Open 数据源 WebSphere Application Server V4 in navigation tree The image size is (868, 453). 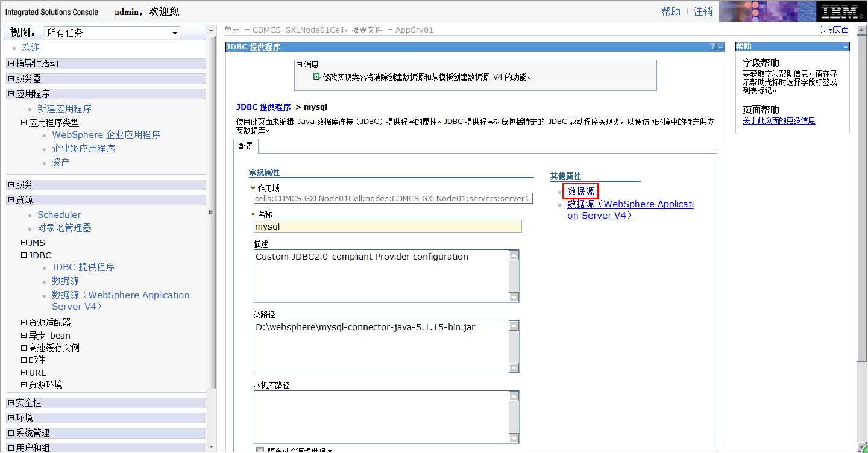tap(121, 301)
